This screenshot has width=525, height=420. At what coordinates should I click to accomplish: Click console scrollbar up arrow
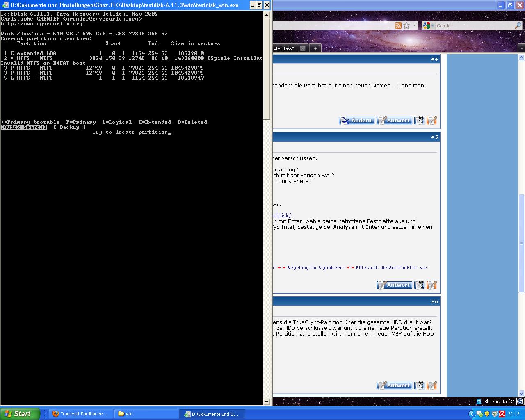267,14
